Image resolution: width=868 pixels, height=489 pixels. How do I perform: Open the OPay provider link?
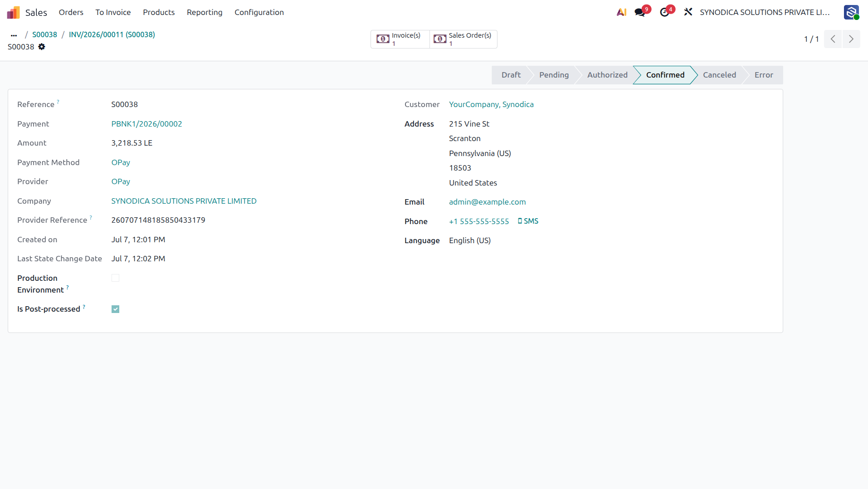pos(121,181)
